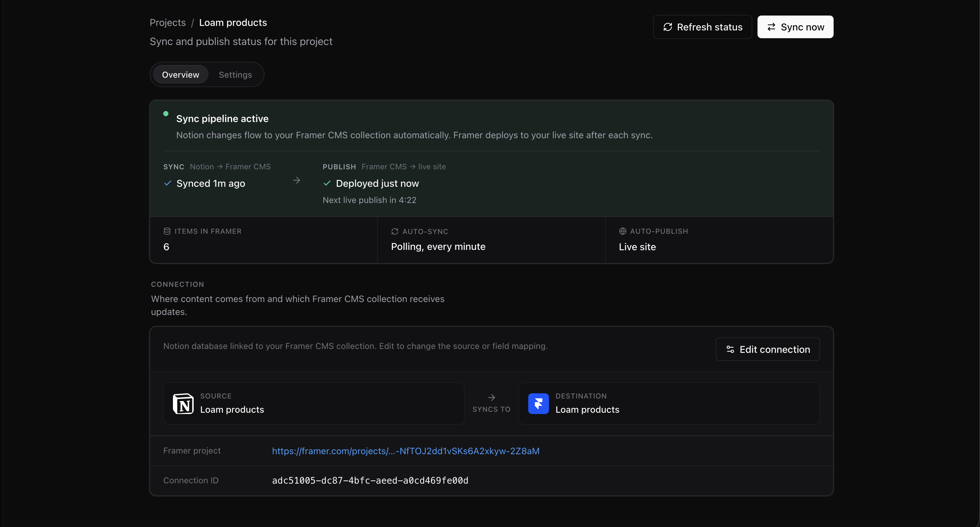Click the Items in Framer value 6

[x=166, y=247]
